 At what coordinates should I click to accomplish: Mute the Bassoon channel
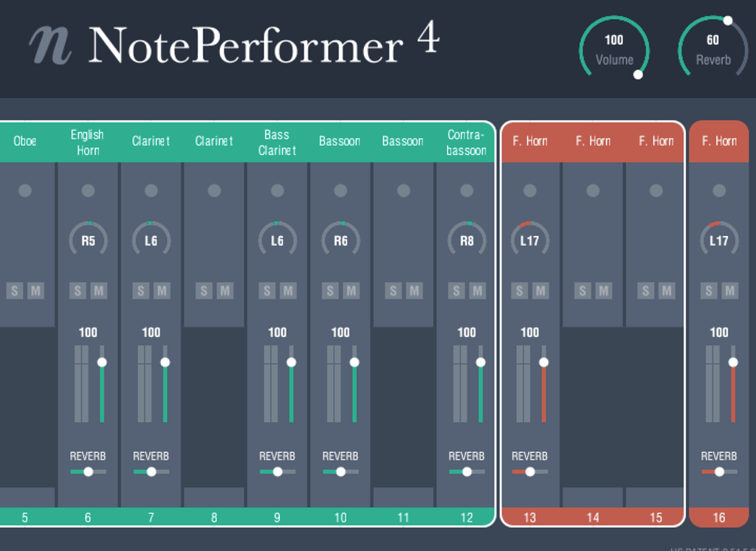351,291
